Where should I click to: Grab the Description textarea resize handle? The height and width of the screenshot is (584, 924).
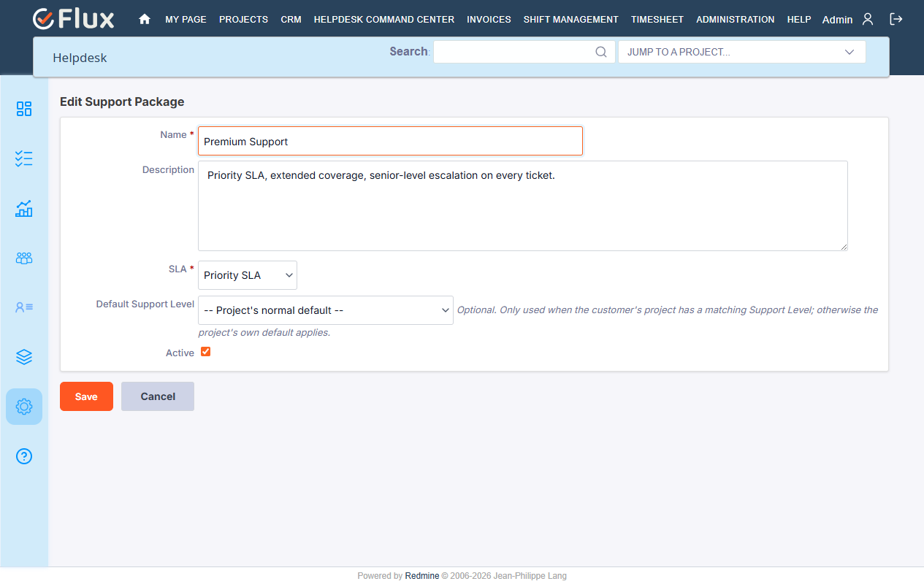tap(843, 246)
